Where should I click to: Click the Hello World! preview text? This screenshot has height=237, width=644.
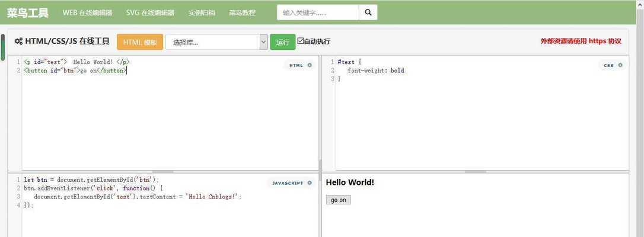point(350,182)
